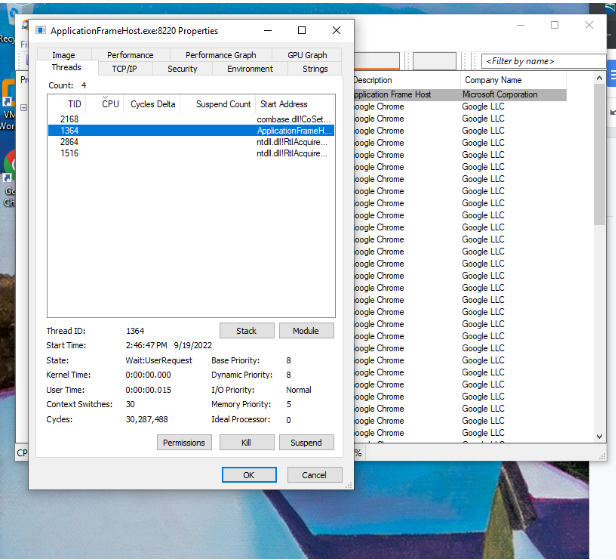Click Microsoft Corporation company cell

pos(500,94)
